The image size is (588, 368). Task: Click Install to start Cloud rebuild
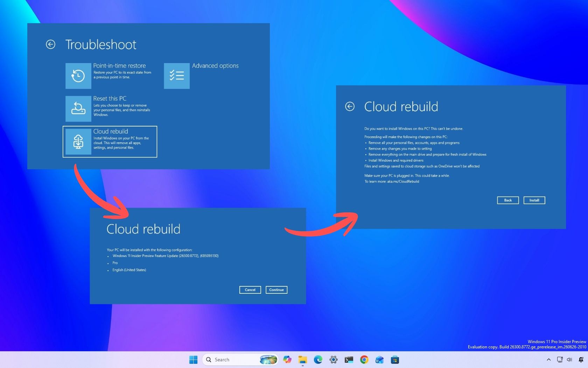point(534,200)
